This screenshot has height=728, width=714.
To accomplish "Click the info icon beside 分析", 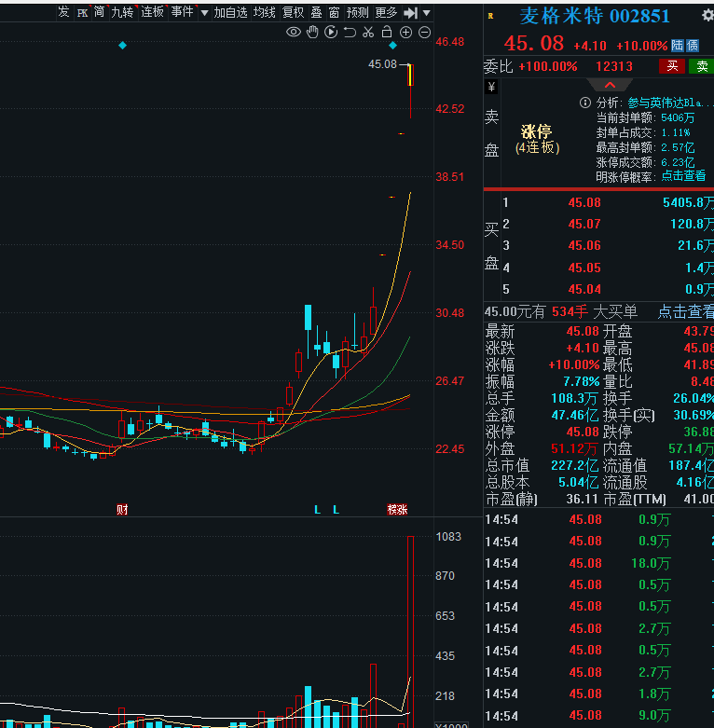I will point(585,103).
